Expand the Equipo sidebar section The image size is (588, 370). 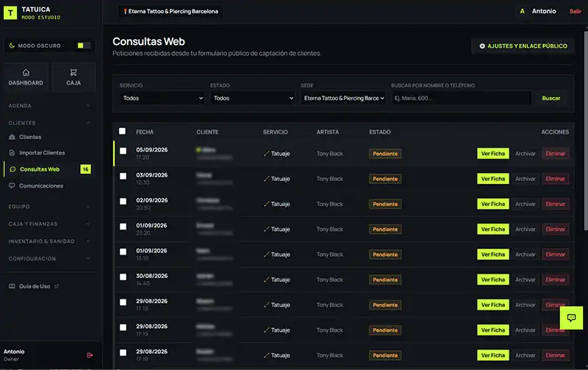click(x=49, y=207)
